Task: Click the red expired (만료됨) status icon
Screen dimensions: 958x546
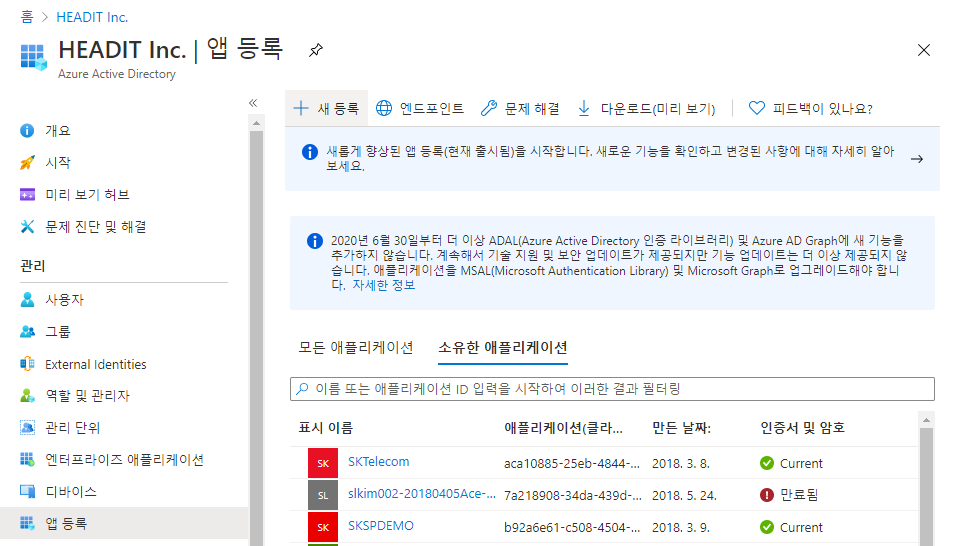Action: point(767,495)
